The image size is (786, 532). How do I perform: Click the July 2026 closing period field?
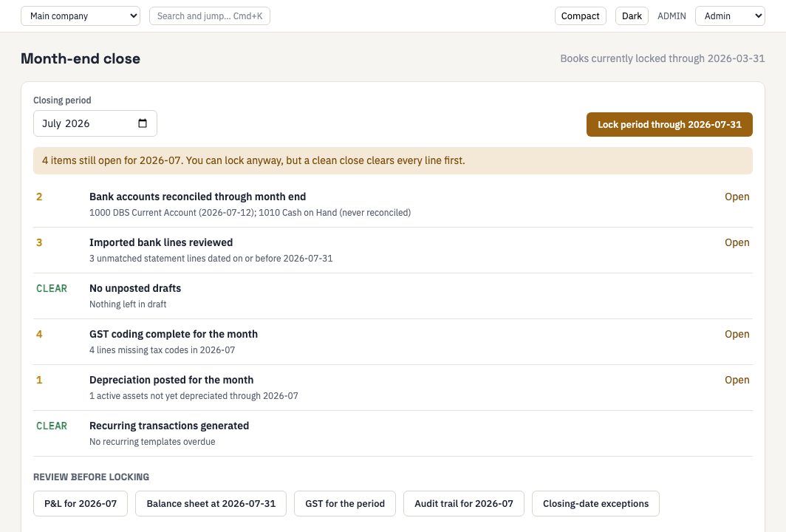click(95, 123)
